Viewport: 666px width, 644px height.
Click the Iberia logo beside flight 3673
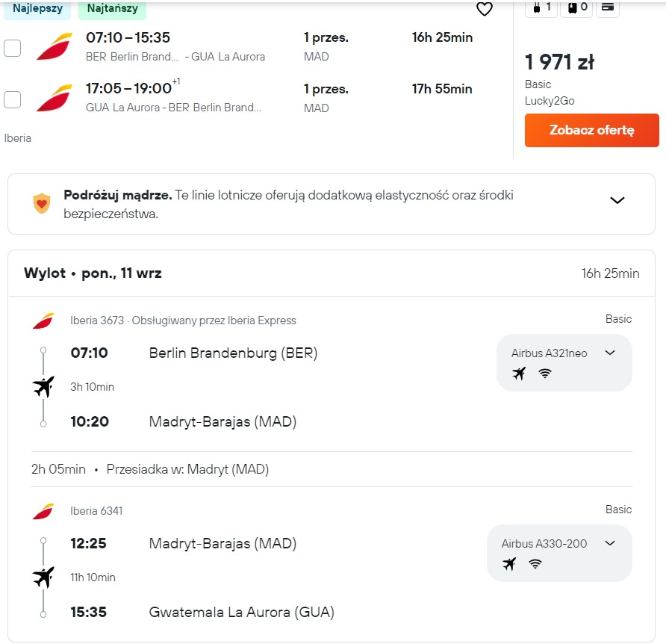[x=43, y=321]
